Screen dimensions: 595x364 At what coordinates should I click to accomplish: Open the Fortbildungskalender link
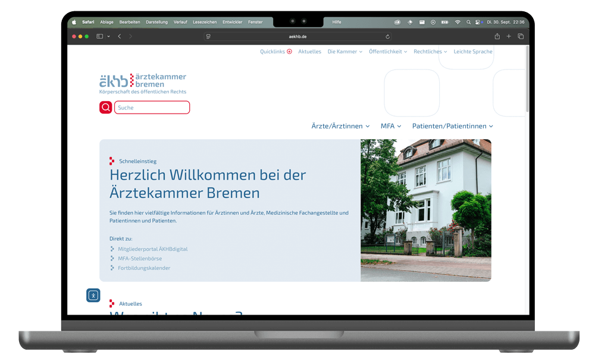144,268
